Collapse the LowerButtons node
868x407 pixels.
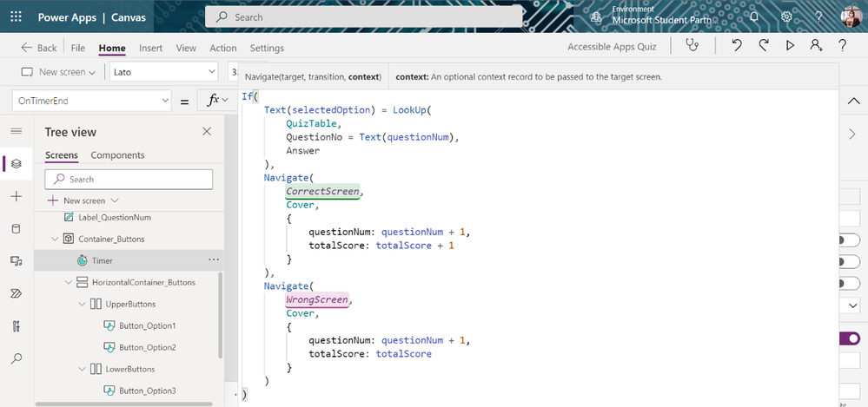[82, 369]
